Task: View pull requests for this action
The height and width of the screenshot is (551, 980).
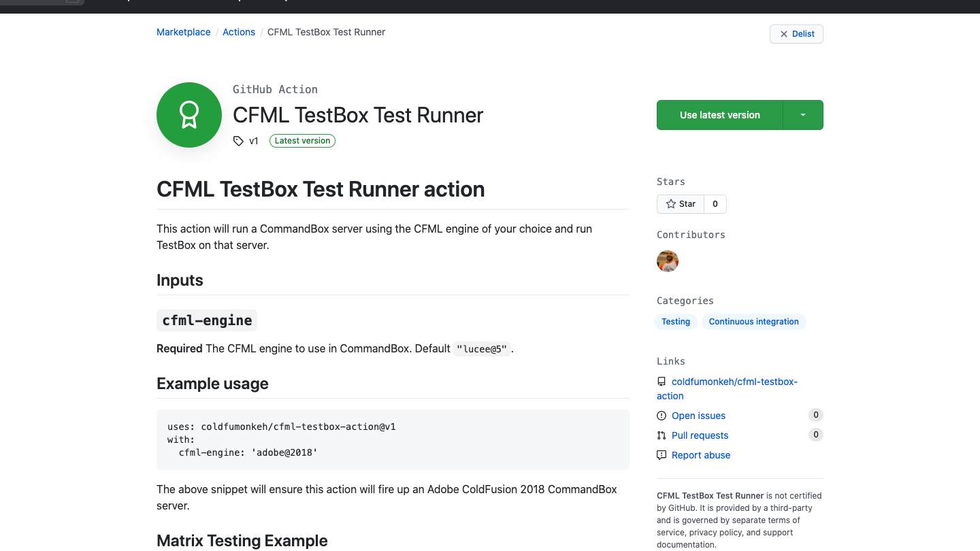Action: tap(700, 435)
